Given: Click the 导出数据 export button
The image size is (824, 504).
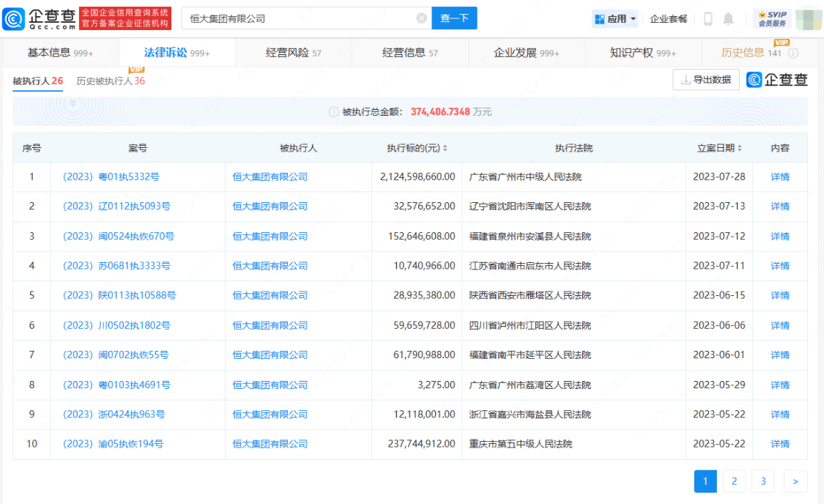Looking at the screenshot, I should pyautogui.click(x=705, y=80).
